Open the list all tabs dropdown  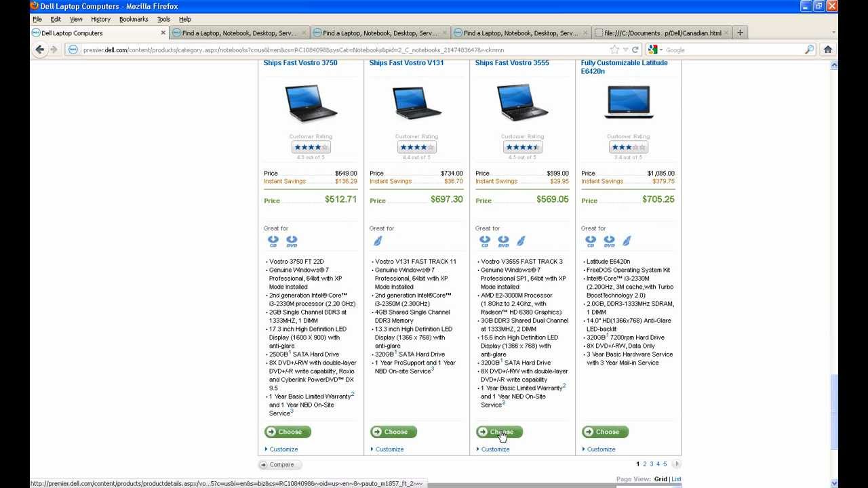coord(833,33)
